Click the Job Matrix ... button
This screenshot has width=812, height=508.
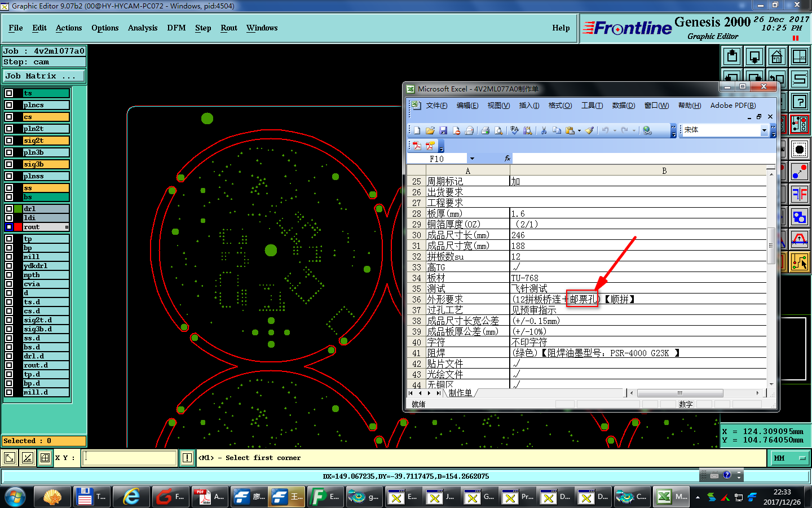point(44,76)
